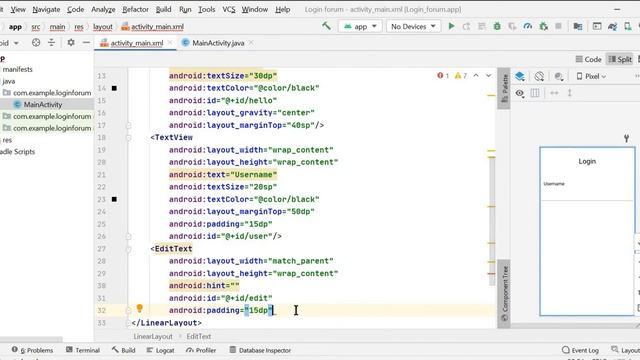Open the View menu
Screen dimensions: 640x360
click(18, 9)
